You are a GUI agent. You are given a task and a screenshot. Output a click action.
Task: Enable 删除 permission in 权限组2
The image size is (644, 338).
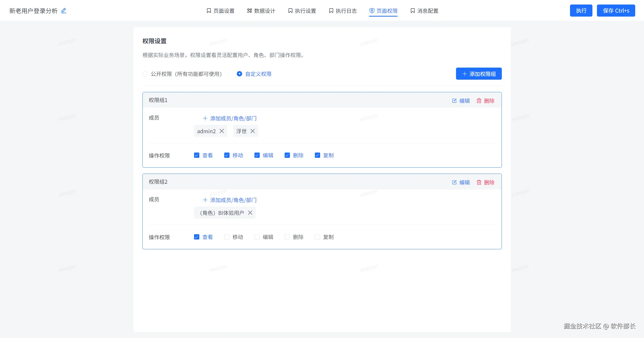pyautogui.click(x=287, y=237)
